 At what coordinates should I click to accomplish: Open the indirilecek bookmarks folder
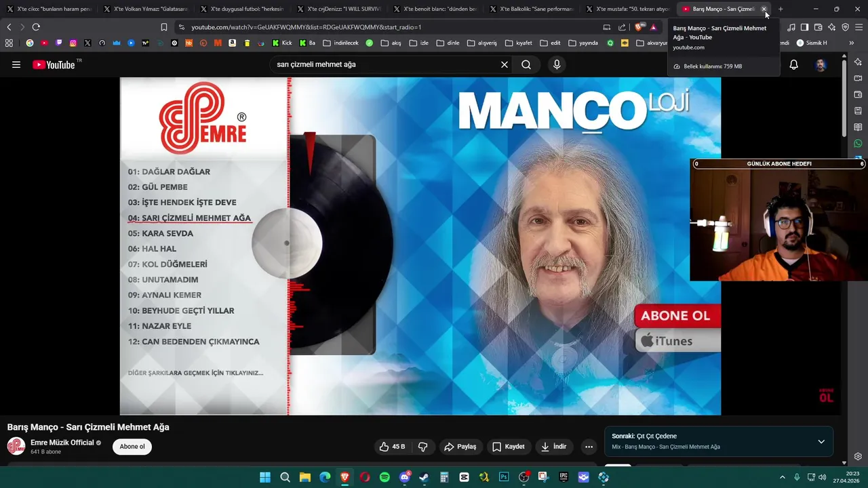(340, 43)
